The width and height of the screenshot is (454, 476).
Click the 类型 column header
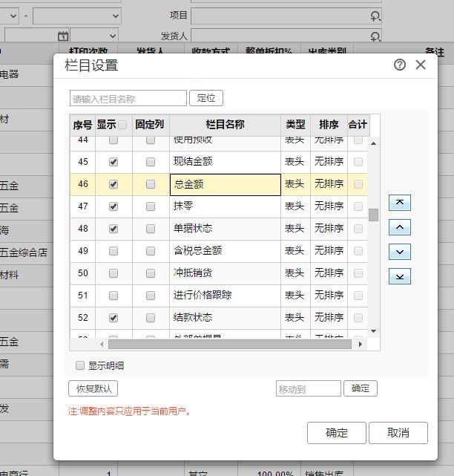pos(296,125)
